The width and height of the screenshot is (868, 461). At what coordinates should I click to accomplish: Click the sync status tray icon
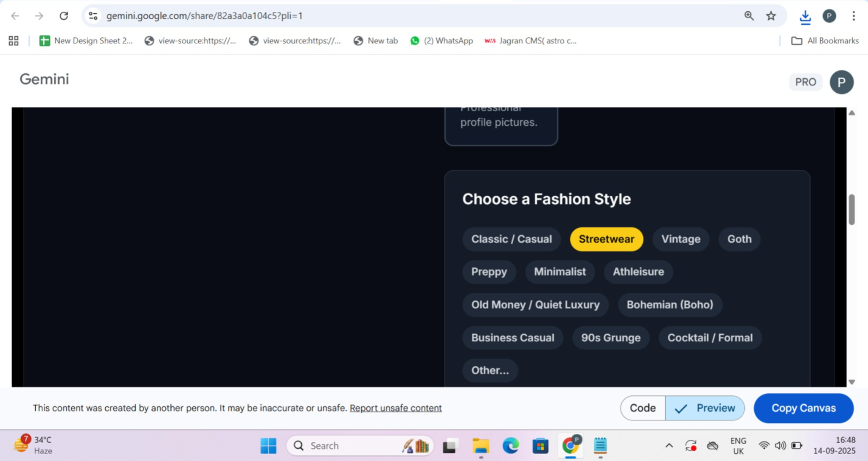pos(691,446)
